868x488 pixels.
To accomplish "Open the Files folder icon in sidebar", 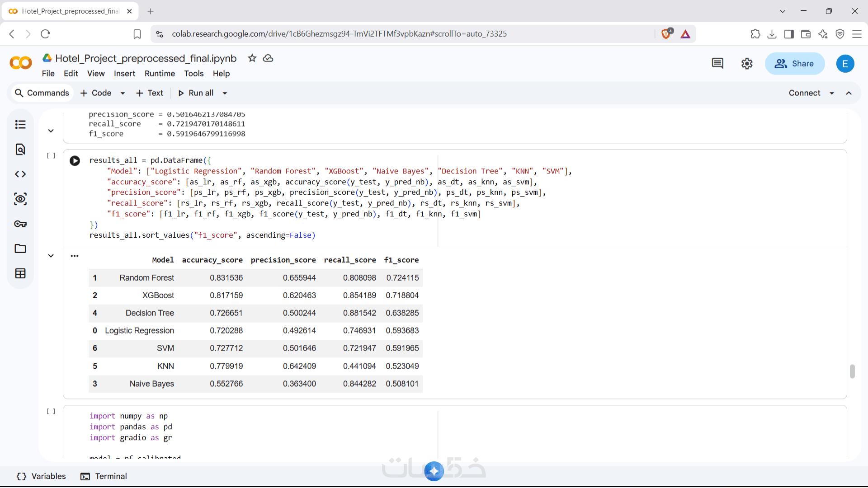I will tap(20, 249).
